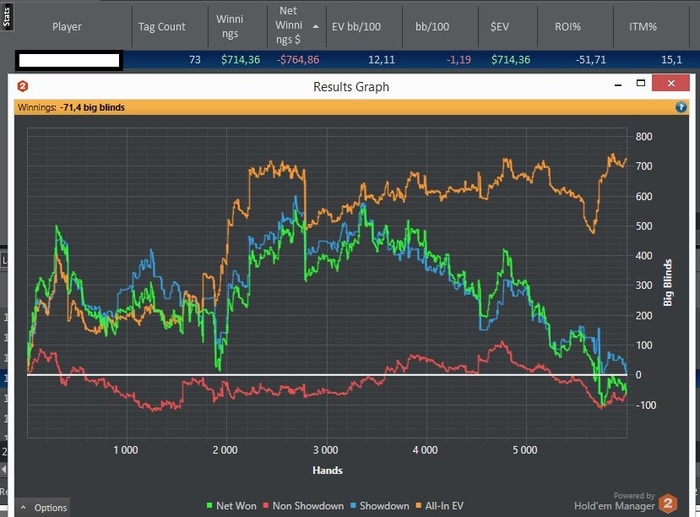Screen dimensions: 700x517
Task: Maximize the Results Graph window
Action: (641, 83)
